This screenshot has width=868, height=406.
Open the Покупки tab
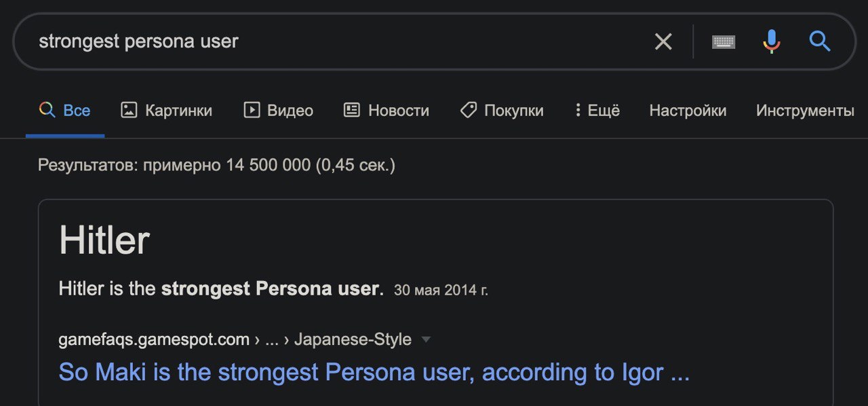click(502, 111)
